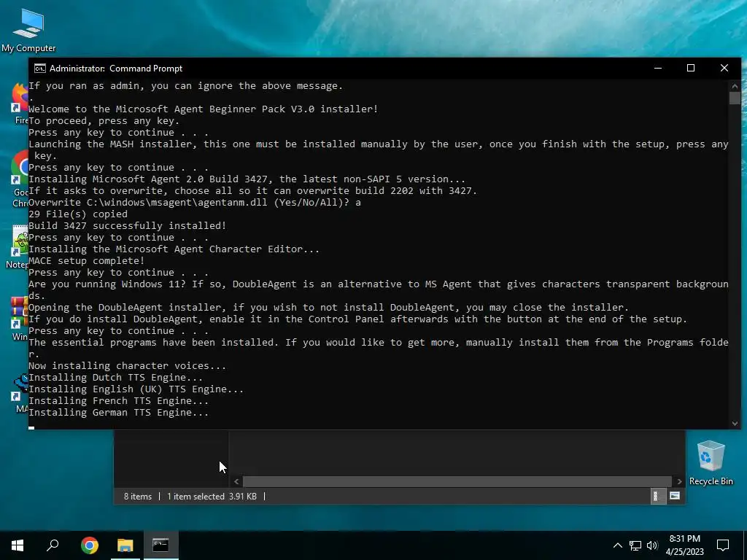Click '29 File(s) copied' line
This screenshot has width=747, height=560.
click(x=77, y=214)
